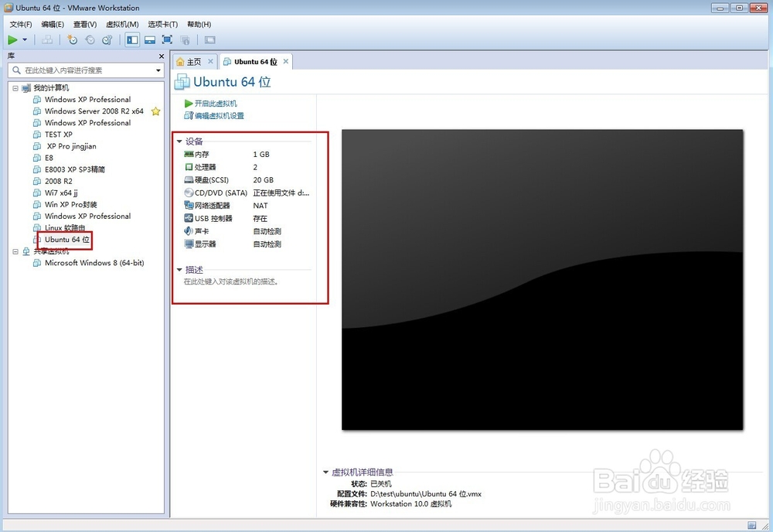Viewport: 773px width, 532px height.
Task: Collapse the 我的计算机 tree node
Action: tap(15, 87)
